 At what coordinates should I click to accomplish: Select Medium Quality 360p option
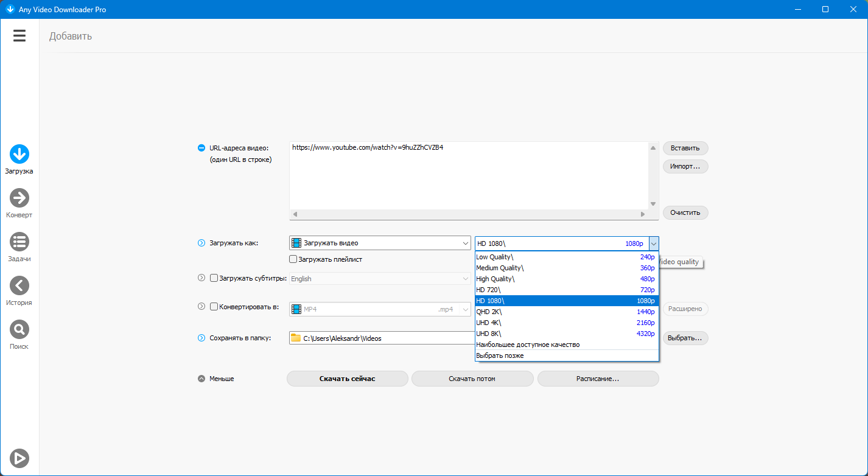567,268
